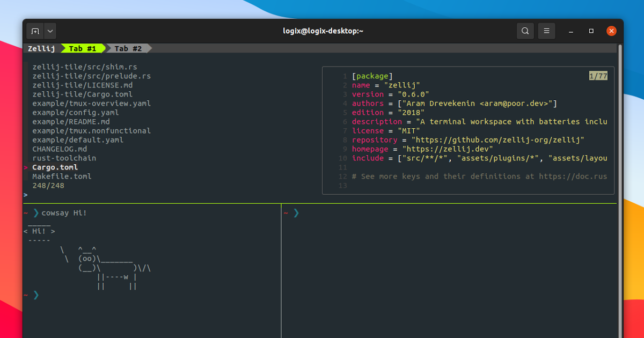Open the dropdown arrow beside new tab
This screenshot has width=644, height=338.
(x=50, y=31)
